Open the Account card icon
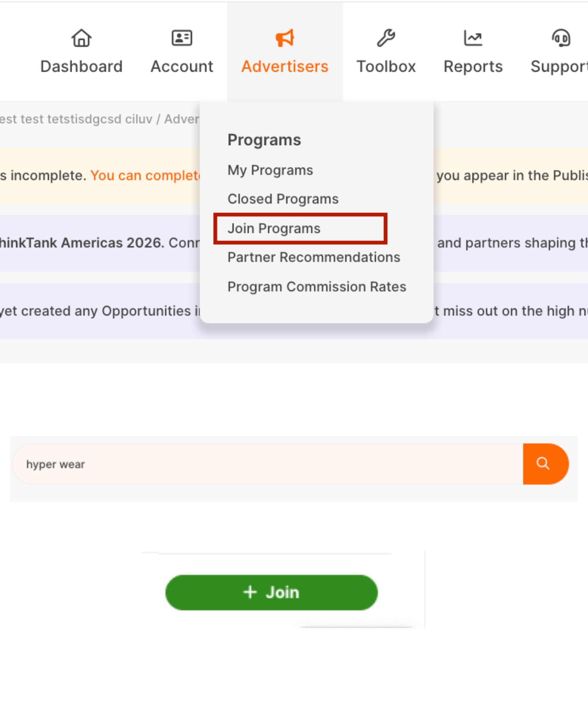588x706 pixels. tap(182, 38)
